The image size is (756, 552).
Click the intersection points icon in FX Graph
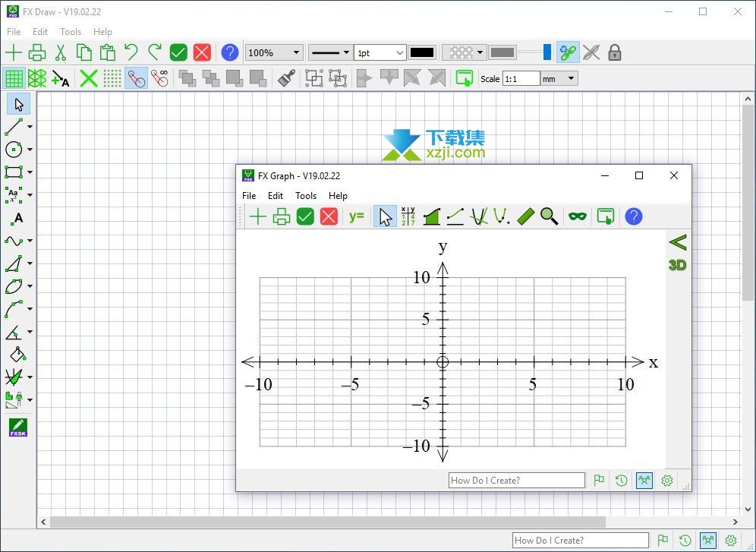coord(479,216)
